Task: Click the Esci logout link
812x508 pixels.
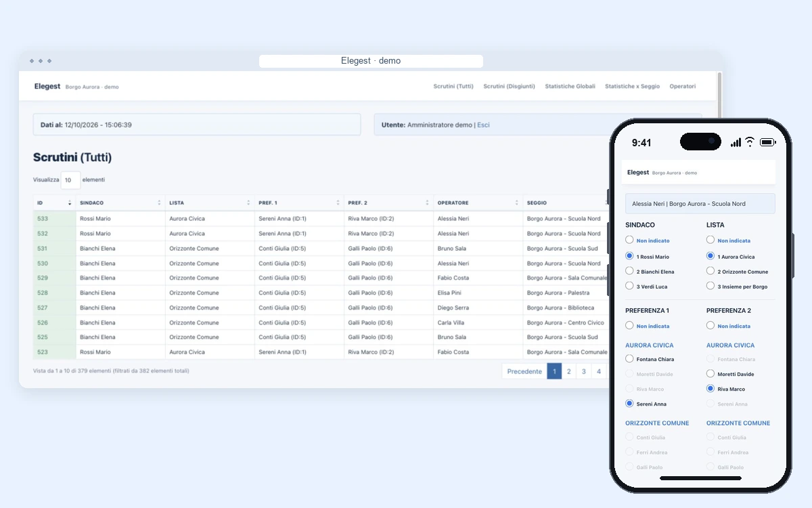Action: pyautogui.click(x=483, y=125)
